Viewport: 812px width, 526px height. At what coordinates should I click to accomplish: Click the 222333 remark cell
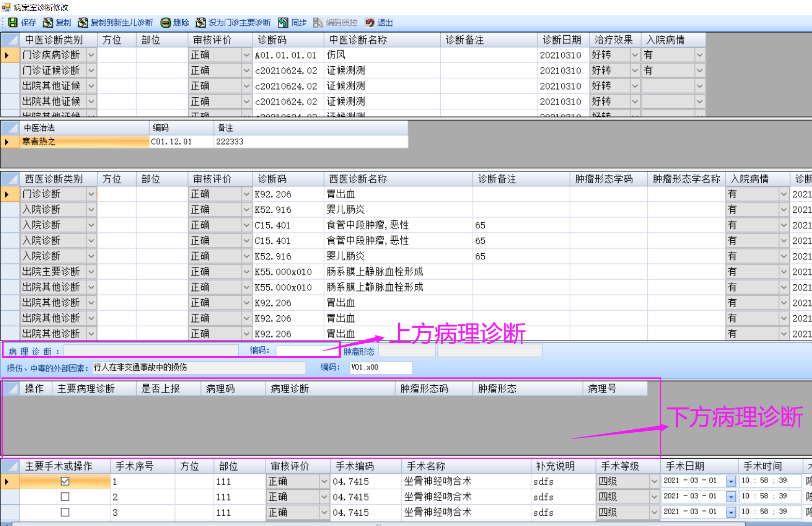(311, 142)
